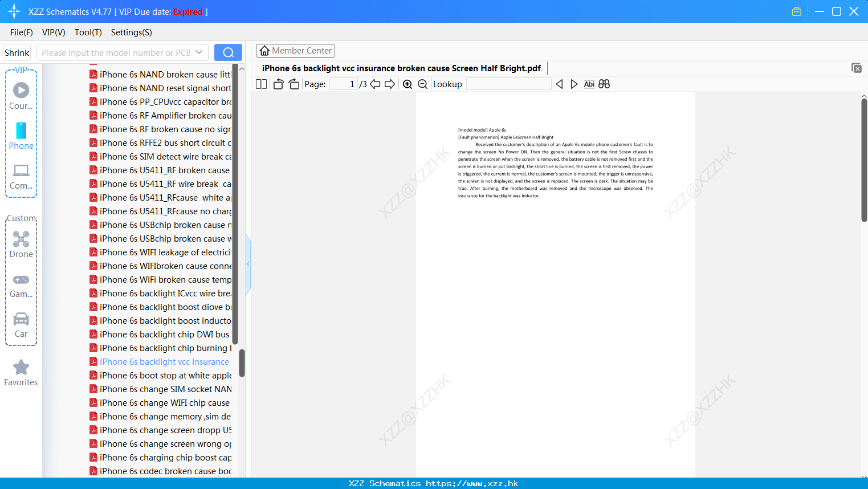Click the binoculars search icon
Image resolution: width=868 pixels, height=489 pixels.
click(x=604, y=84)
